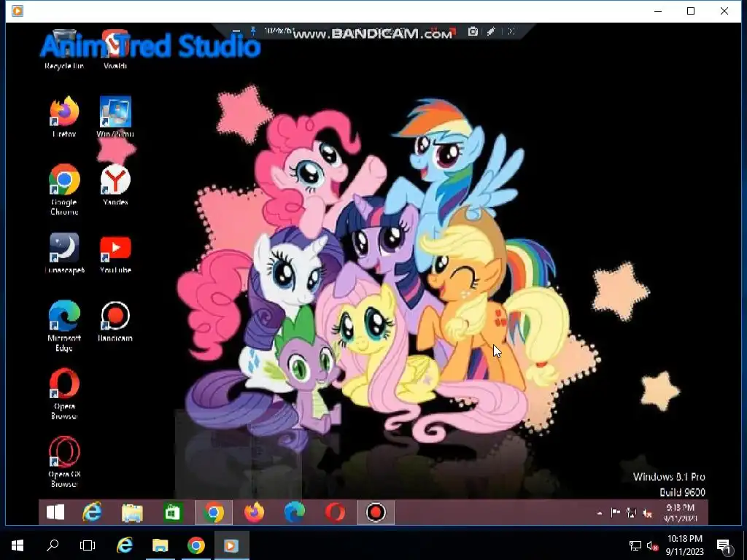This screenshot has width=747, height=560.
Task: Click the network icon in the Windows 10 tray
Action: [635, 545]
